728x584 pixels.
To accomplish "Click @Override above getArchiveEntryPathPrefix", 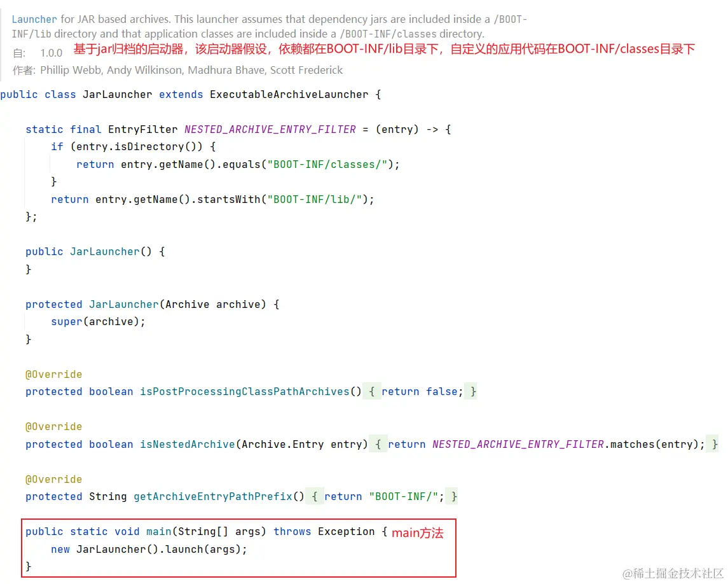I will pos(54,480).
